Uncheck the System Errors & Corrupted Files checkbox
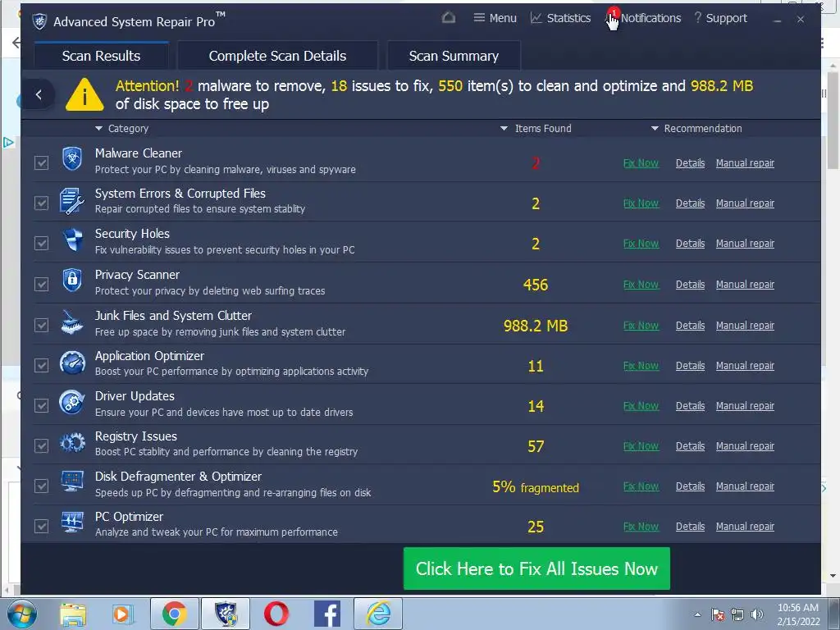Viewport: 840px width, 630px height. point(41,203)
